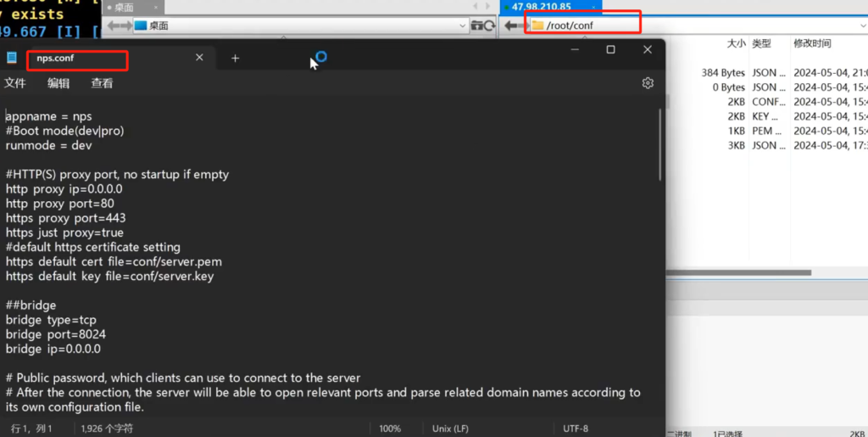Click the refresh icon in local file pane
Viewport: 868px width, 437px height.
point(489,25)
